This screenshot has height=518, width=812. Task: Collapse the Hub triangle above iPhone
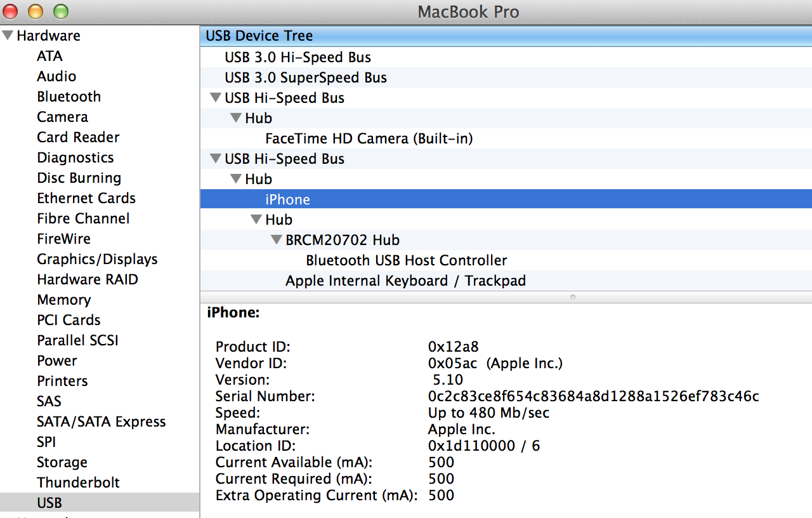pos(236,179)
